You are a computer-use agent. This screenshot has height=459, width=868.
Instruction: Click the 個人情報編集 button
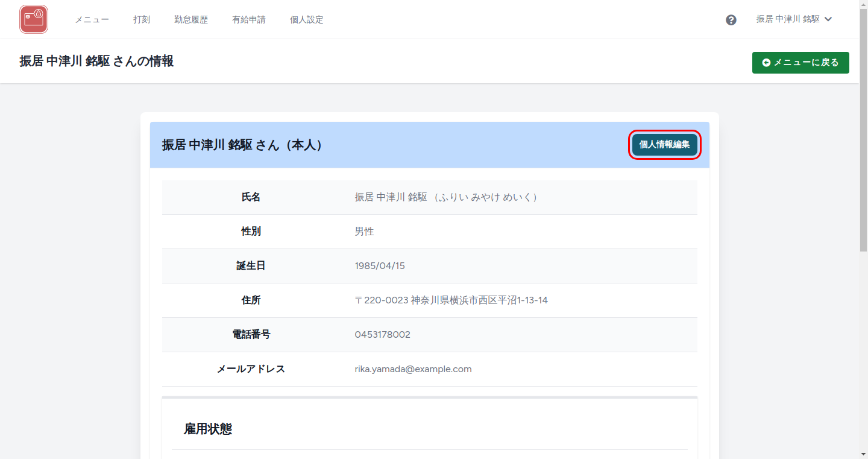(665, 145)
